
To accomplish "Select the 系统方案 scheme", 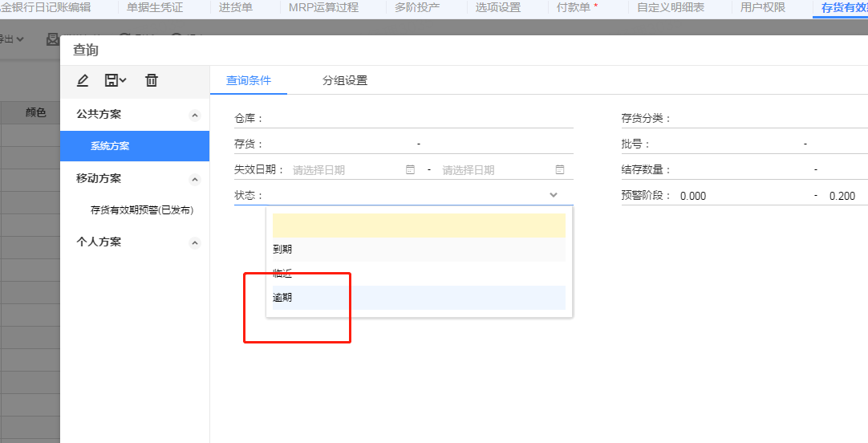I will tap(135, 146).
